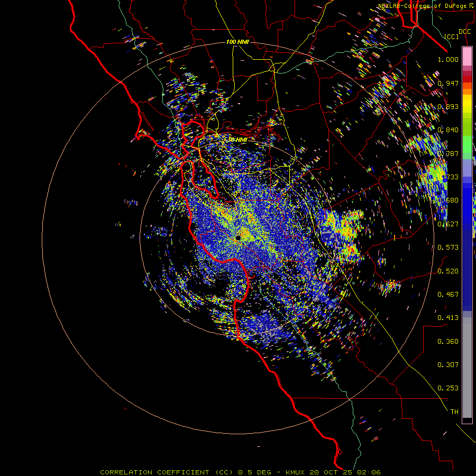Select the 0.893 legend value

point(448,106)
